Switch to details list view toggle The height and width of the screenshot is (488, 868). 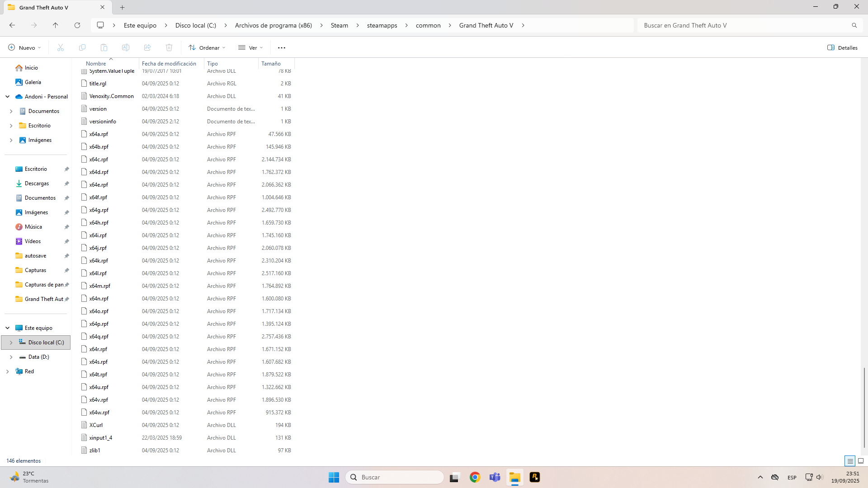[x=850, y=461]
